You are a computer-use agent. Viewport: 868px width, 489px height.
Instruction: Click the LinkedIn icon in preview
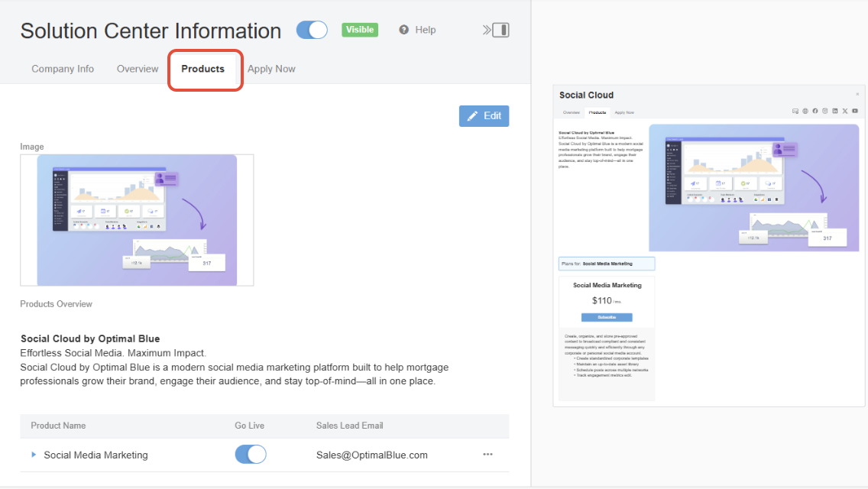[835, 112]
